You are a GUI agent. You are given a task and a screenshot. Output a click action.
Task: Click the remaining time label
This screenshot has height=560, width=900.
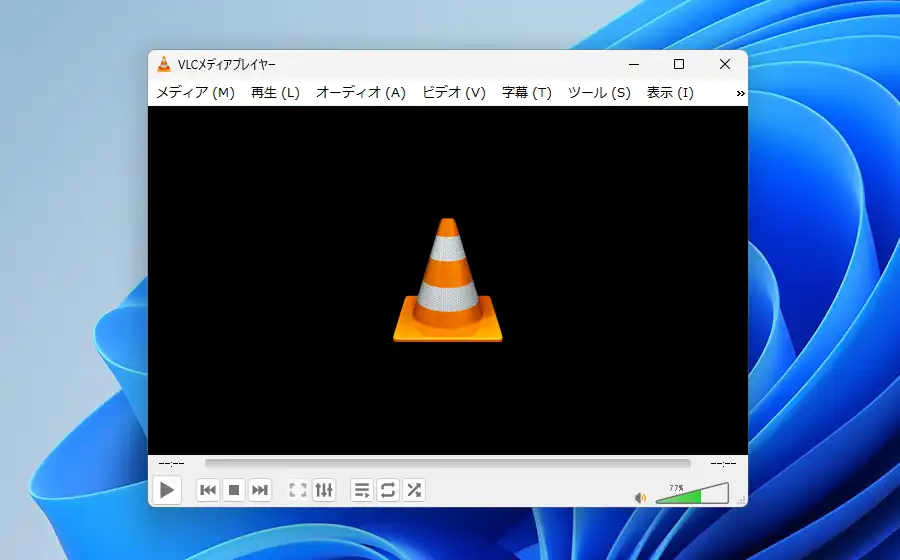coord(723,463)
